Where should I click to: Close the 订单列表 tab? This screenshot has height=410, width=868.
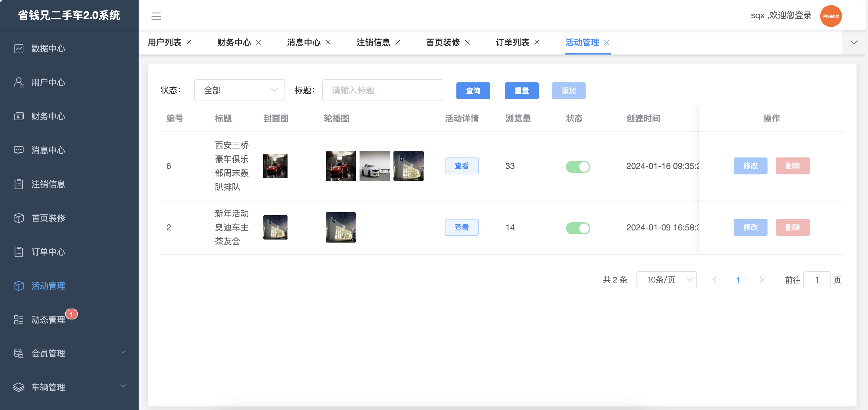[537, 42]
